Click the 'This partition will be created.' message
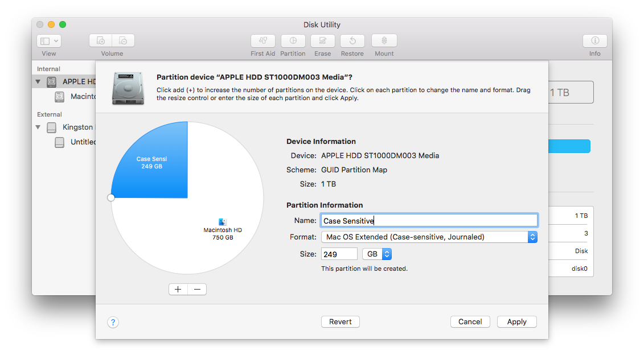Screen dimensions: 644x351 [364, 269]
